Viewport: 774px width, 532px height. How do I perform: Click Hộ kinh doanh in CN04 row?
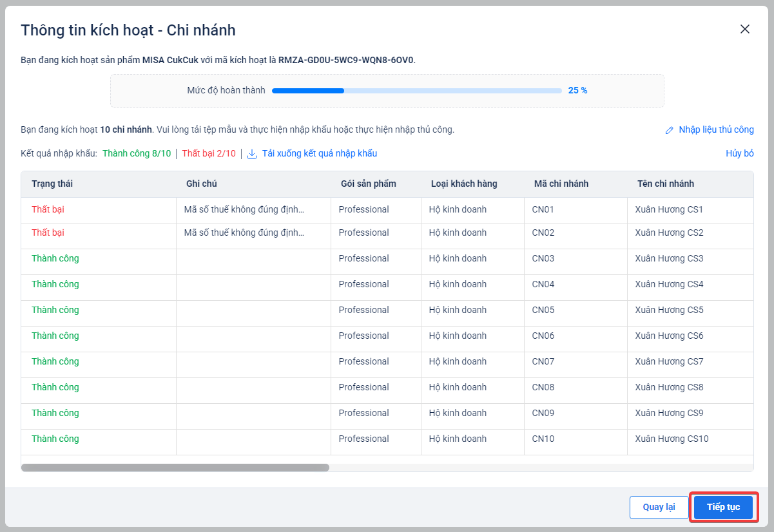click(458, 284)
